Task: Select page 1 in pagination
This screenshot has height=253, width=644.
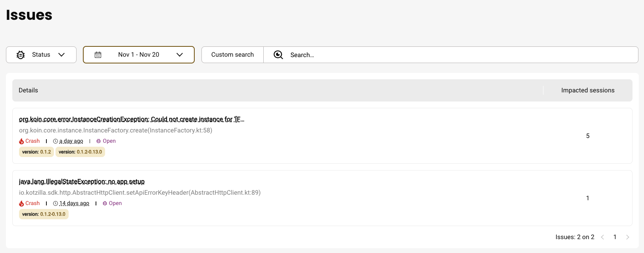Action: click(615, 237)
